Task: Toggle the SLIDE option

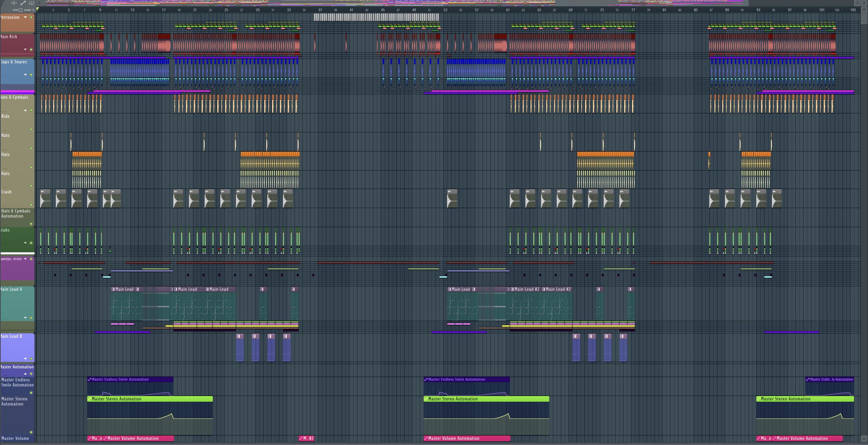Action: (x=33, y=10)
